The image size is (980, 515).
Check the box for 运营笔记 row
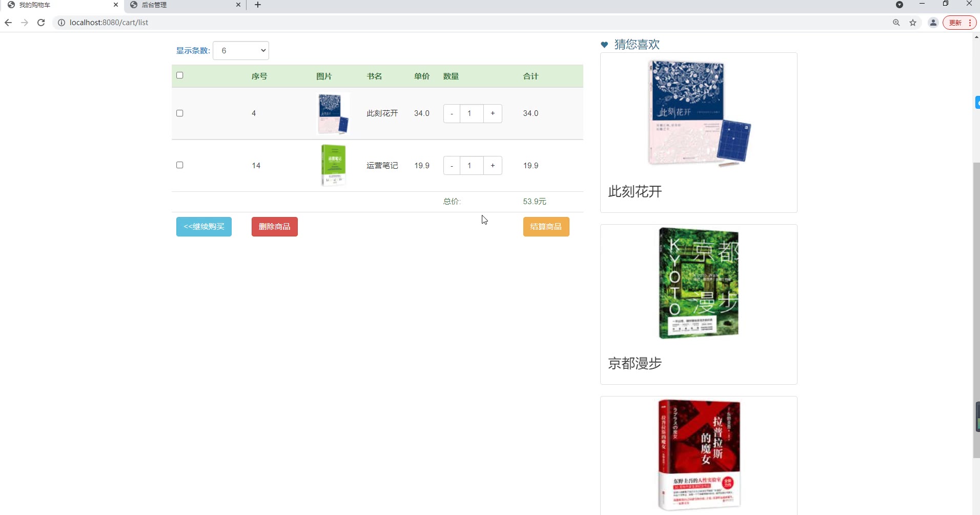[x=180, y=165]
